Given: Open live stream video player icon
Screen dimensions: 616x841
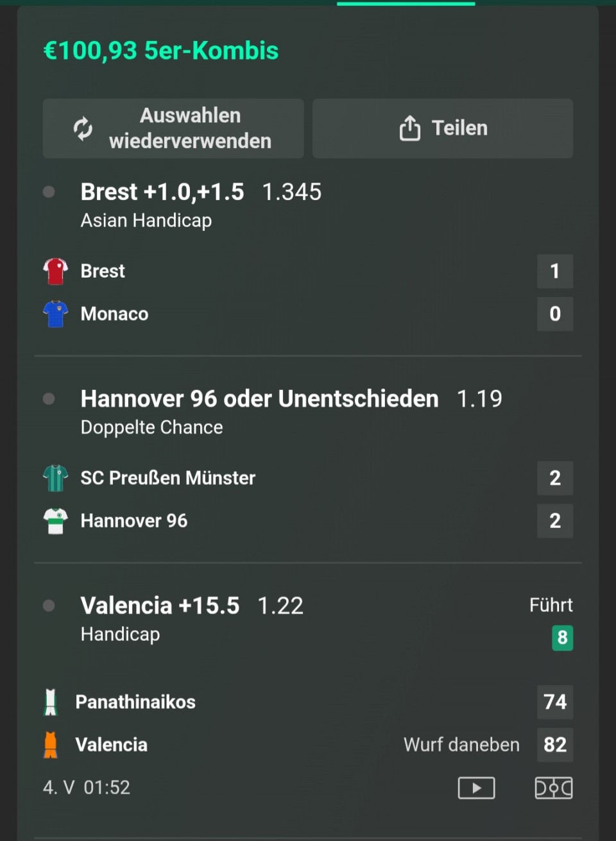Looking at the screenshot, I should 476,788.
